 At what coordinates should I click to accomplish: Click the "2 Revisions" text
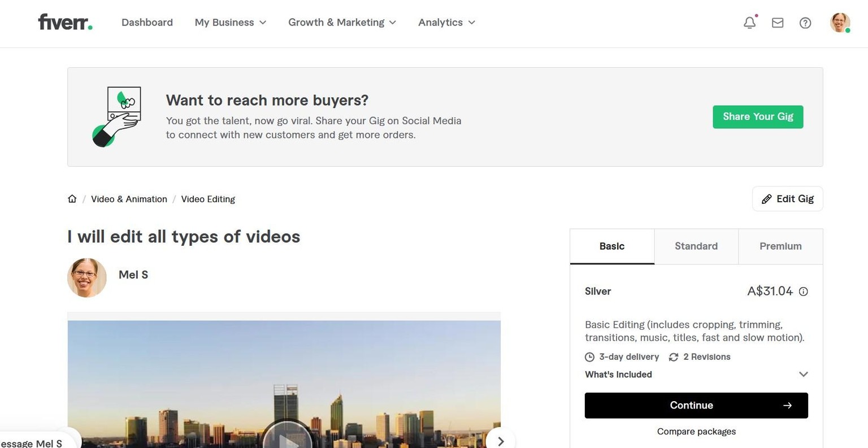pos(707,357)
